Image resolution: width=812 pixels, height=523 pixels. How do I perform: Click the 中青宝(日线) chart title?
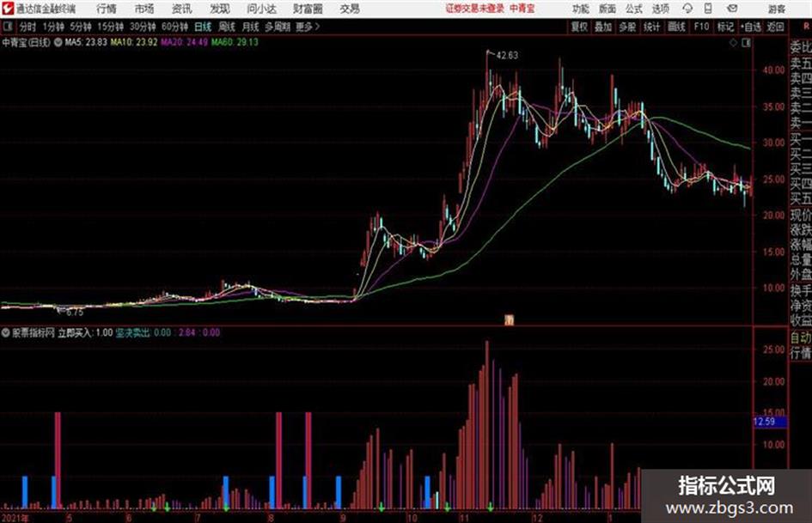tap(27, 42)
